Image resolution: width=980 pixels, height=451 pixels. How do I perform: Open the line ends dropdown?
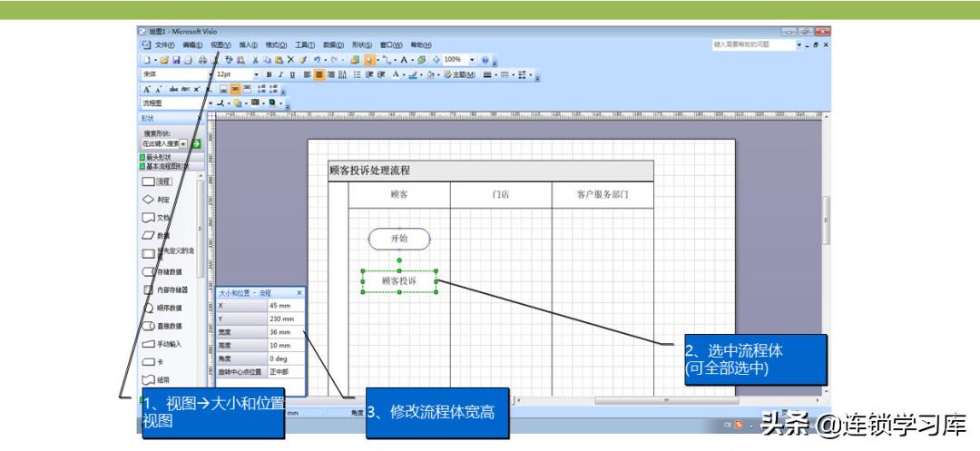(x=531, y=74)
